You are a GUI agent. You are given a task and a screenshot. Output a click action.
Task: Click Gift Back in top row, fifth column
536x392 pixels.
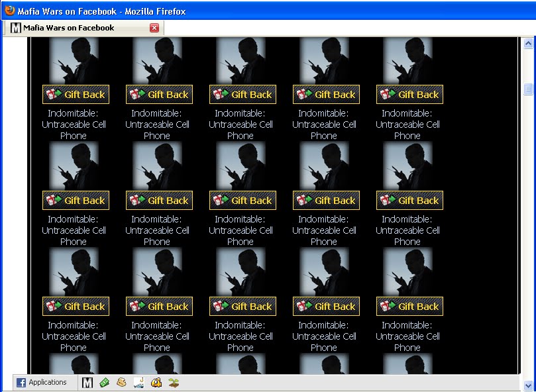409,94
